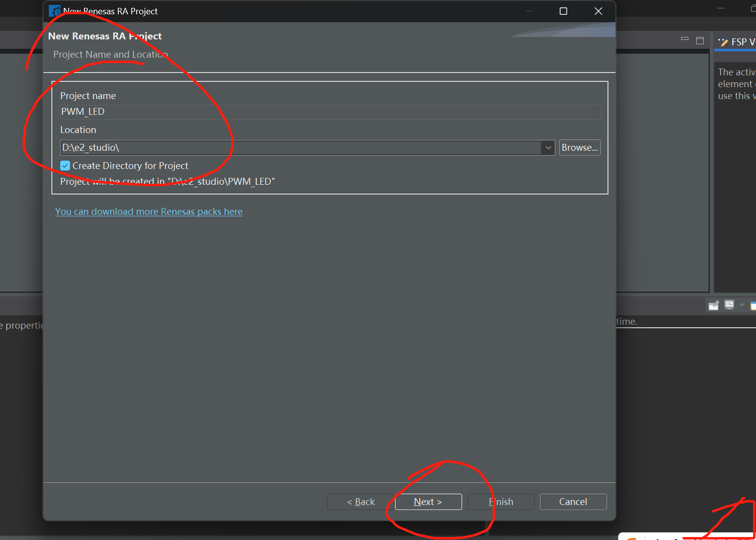Maximize the editor panel view
Viewport: 756px width, 540px height.
700,40
